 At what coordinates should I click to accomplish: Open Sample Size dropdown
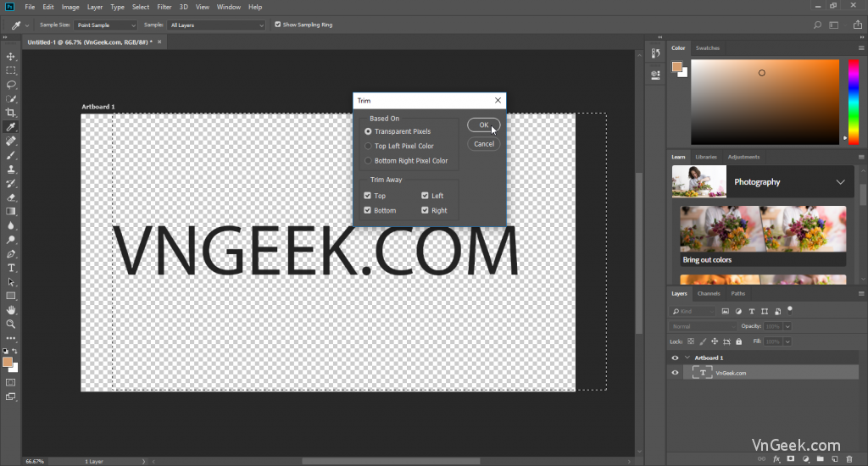pyautogui.click(x=105, y=25)
